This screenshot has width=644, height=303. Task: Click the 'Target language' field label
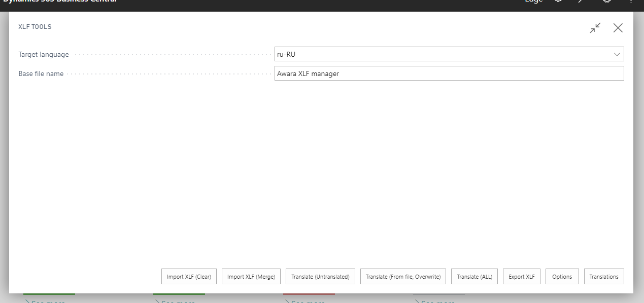44,55
